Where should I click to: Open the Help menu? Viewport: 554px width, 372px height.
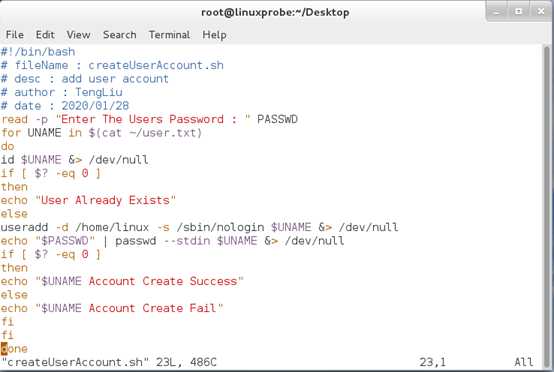click(214, 35)
